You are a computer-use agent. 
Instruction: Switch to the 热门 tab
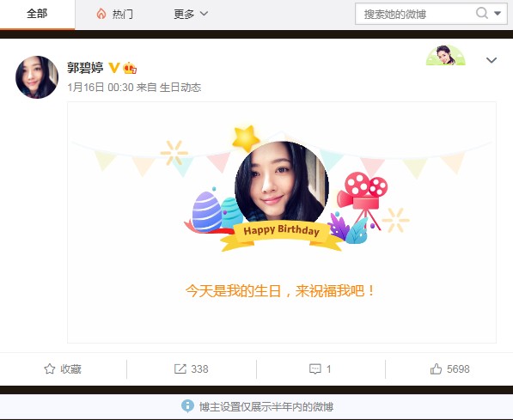click(115, 14)
